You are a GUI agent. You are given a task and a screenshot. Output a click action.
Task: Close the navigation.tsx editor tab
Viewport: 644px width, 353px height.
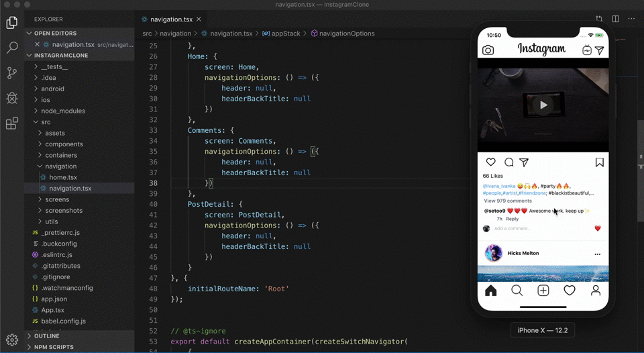click(x=199, y=19)
